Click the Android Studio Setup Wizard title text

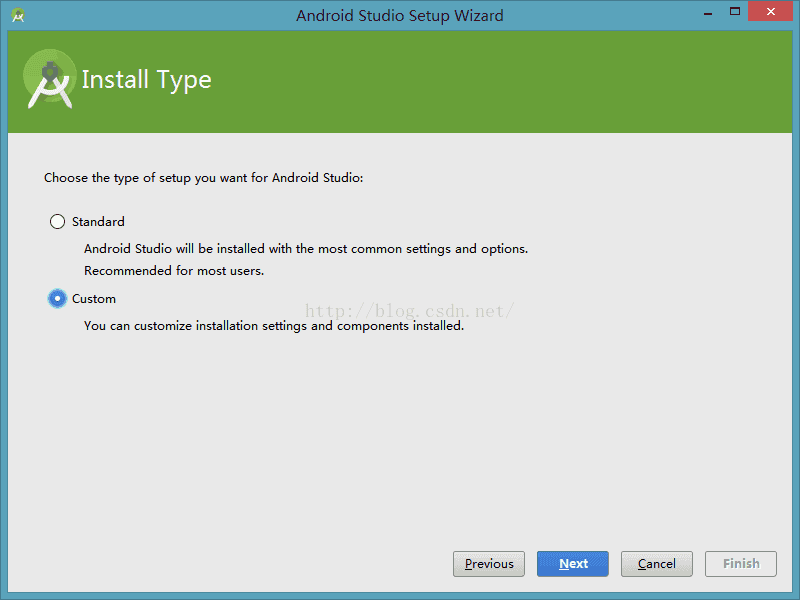[399, 16]
